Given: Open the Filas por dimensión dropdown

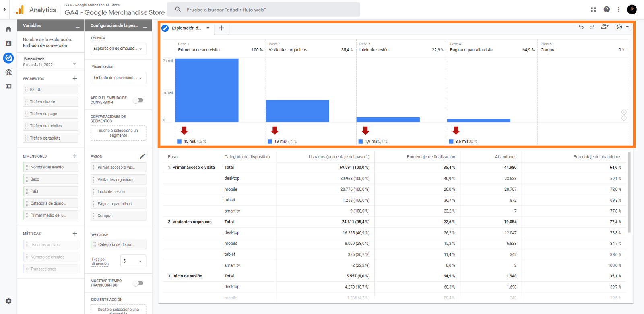Looking at the screenshot, I should pos(133,261).
